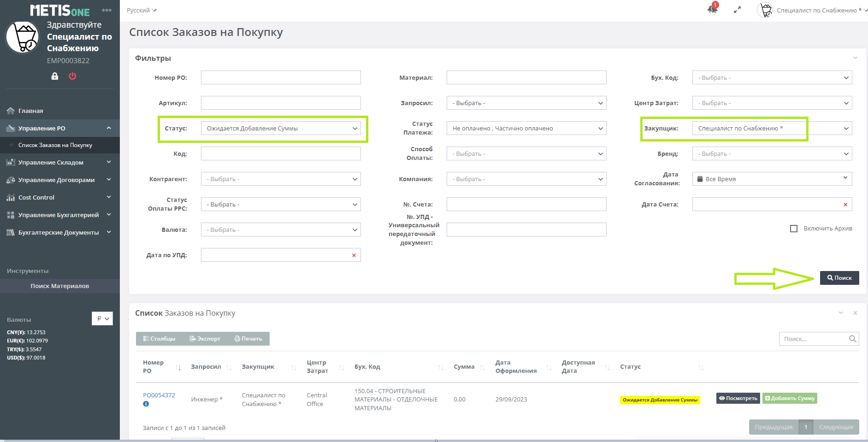
Task: Open the Русский language selector
Action: [x=142, y=10]
